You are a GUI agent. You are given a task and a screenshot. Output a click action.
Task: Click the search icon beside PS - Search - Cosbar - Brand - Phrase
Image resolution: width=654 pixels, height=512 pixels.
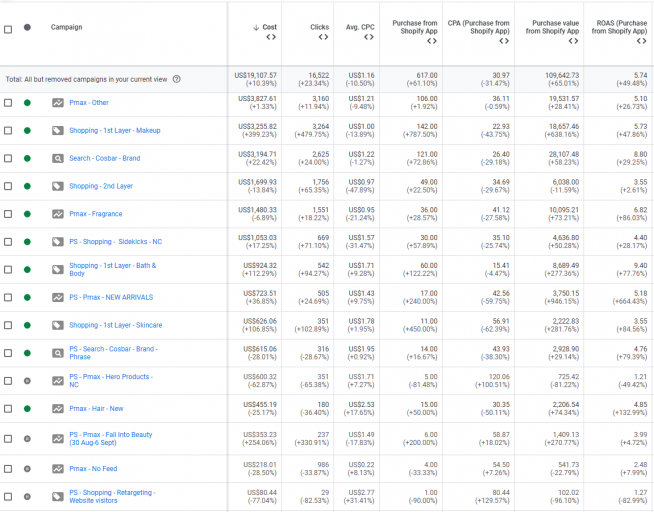[x=58, y=353]
